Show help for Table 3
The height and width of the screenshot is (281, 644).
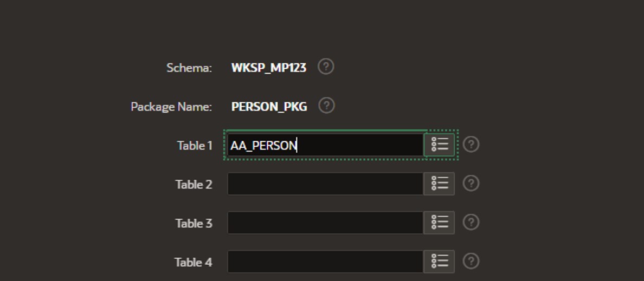point(471,222)
